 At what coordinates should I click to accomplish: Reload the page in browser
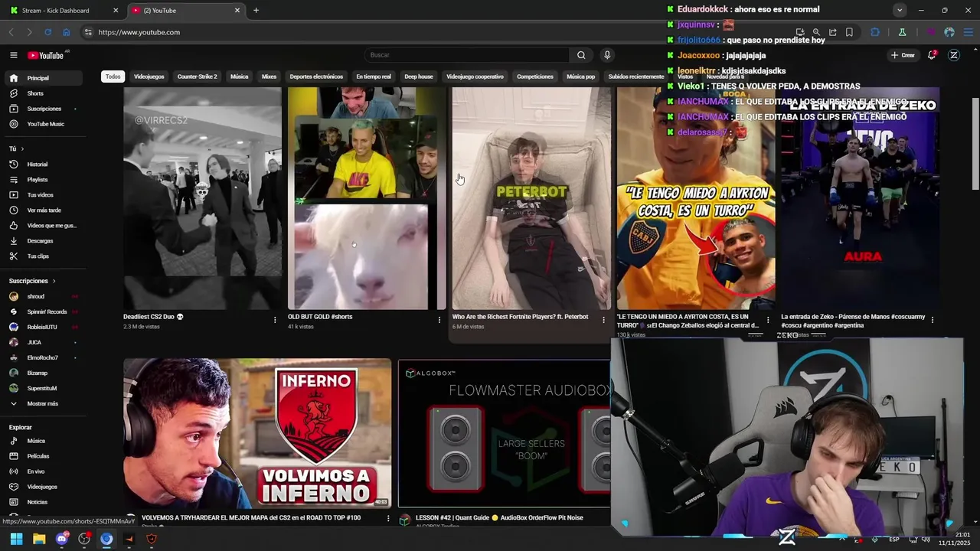point(47,32)
